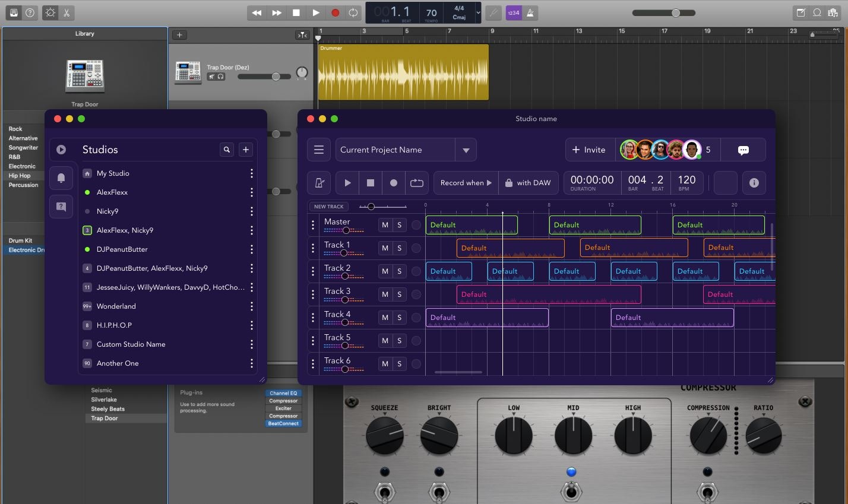This screenshot has width=848, height=504.
Task: Click the Invite button
Action: (x=588, y=150)
